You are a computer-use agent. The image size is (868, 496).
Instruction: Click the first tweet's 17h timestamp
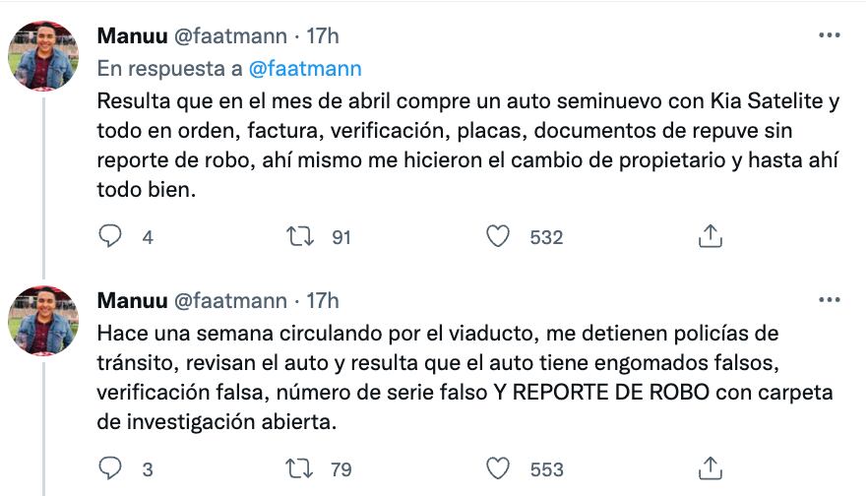pos(323,36)
